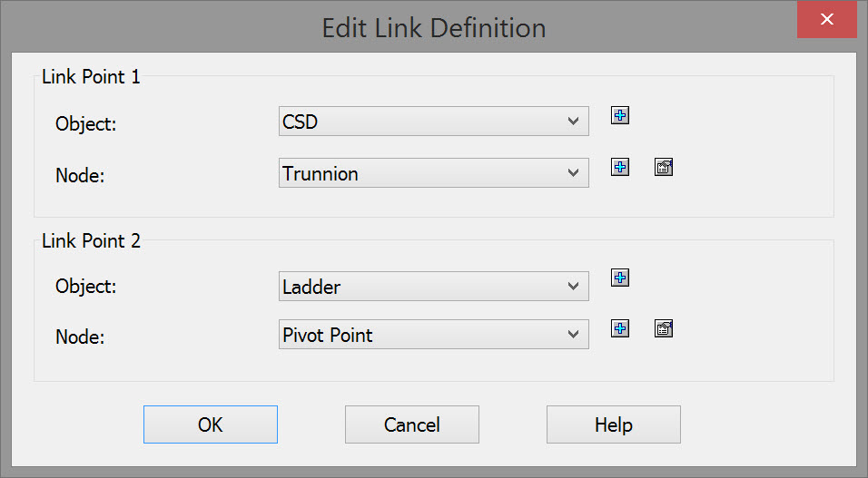Close the Edit Link Definition dialog
Viewport: 868px width, 478px height.
pos(826,20)
